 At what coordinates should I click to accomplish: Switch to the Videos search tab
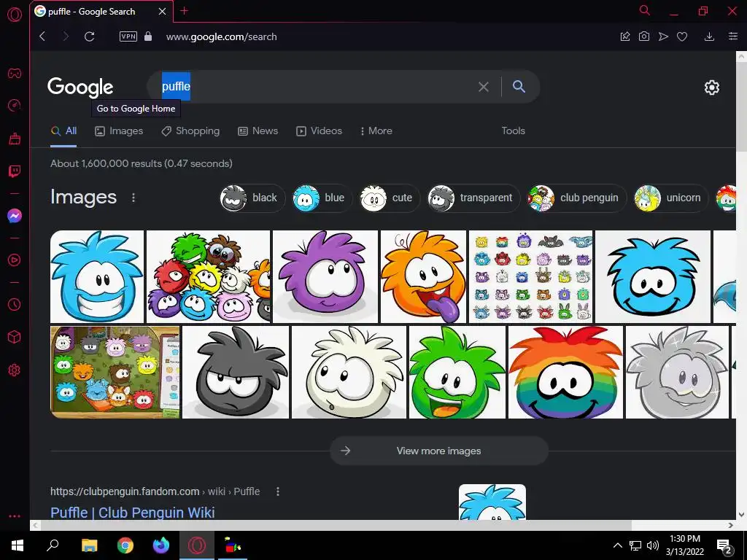click(320, 131)
